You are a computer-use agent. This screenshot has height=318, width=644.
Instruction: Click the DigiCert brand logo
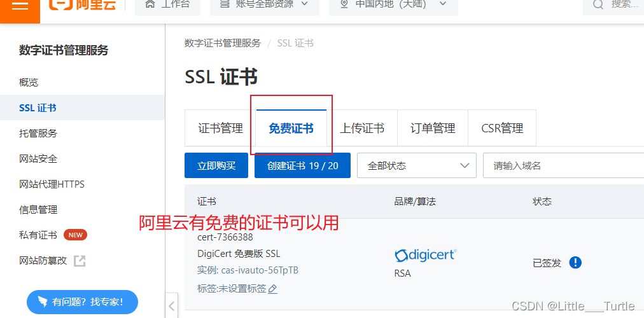point(426,255)
